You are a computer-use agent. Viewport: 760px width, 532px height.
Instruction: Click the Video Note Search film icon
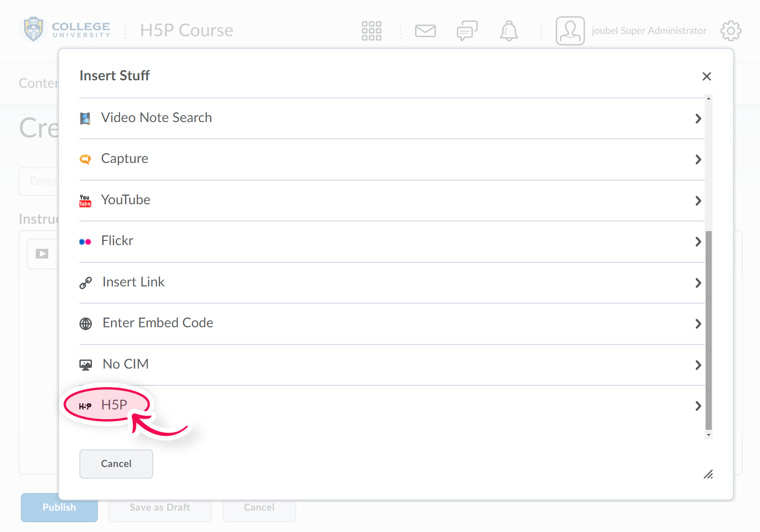85,118
